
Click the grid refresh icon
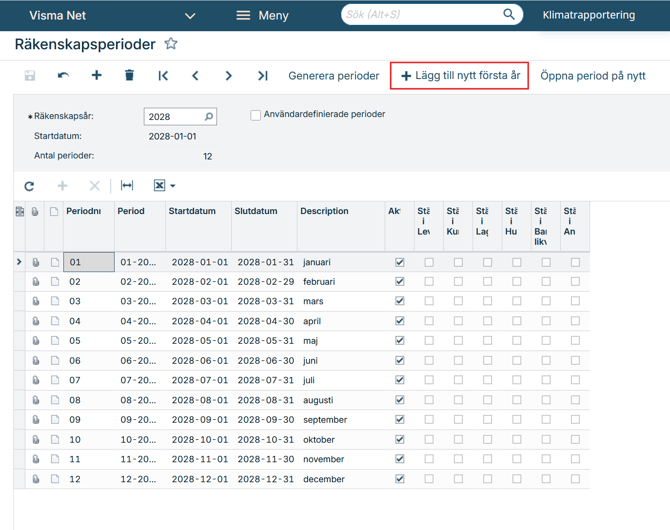[29, 186]
